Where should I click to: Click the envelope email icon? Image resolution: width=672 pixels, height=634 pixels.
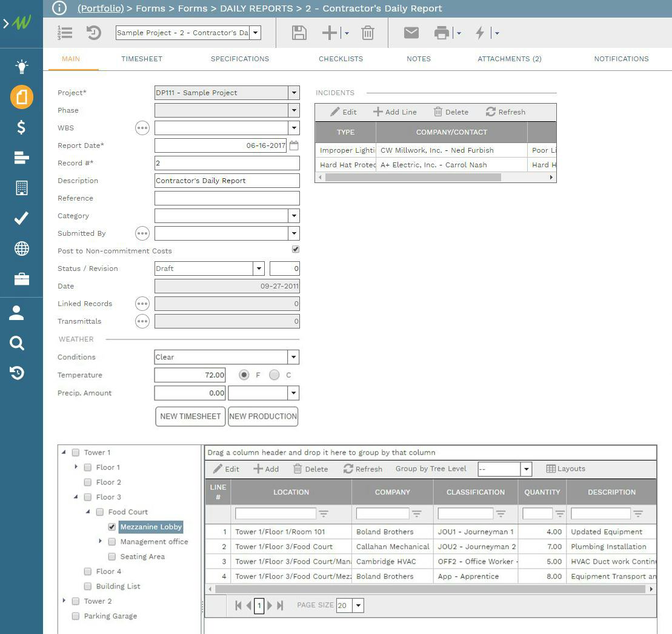coord(411,33)
